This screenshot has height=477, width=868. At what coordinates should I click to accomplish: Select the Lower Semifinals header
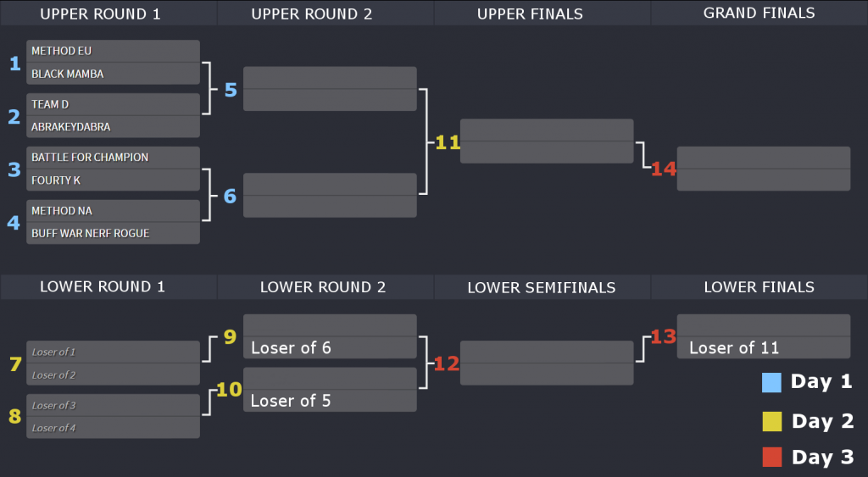(542, 287)
